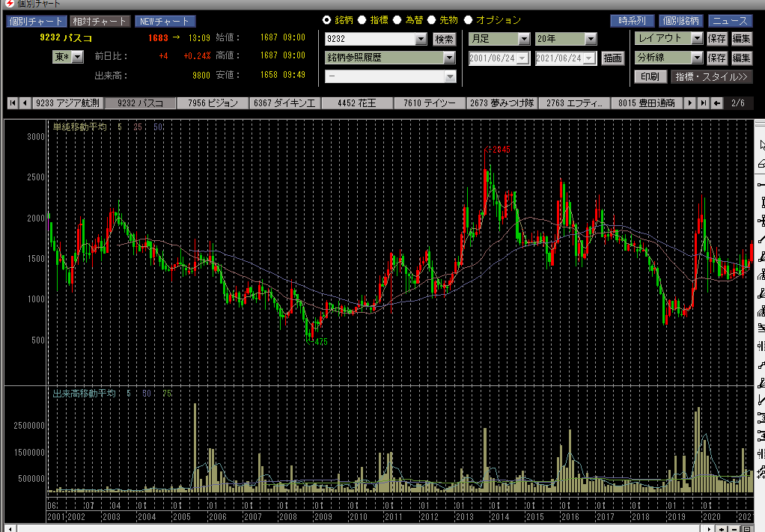Go to previous stock tab arrow
765x532 pixels.
click(25, 103)
